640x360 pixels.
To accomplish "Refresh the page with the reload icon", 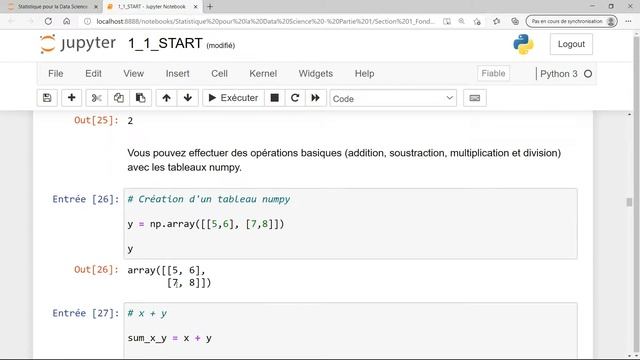I will [x=48, y=21].
